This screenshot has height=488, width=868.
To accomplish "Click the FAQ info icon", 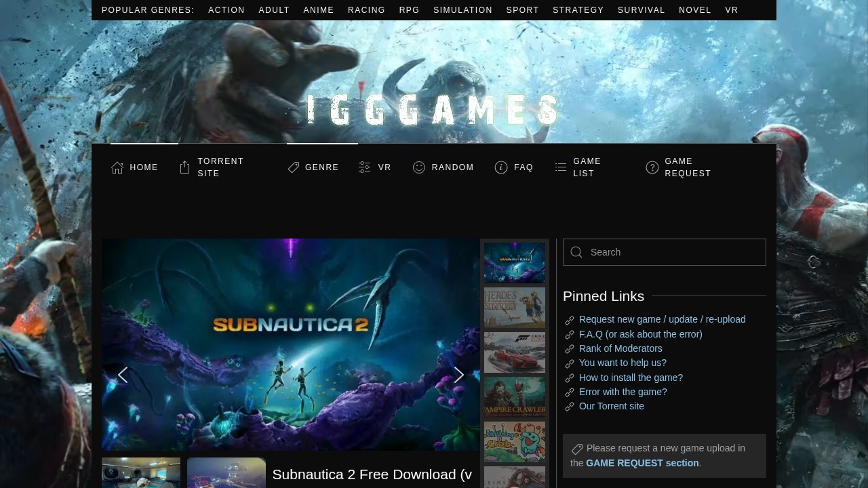I will tap(501, 167).
